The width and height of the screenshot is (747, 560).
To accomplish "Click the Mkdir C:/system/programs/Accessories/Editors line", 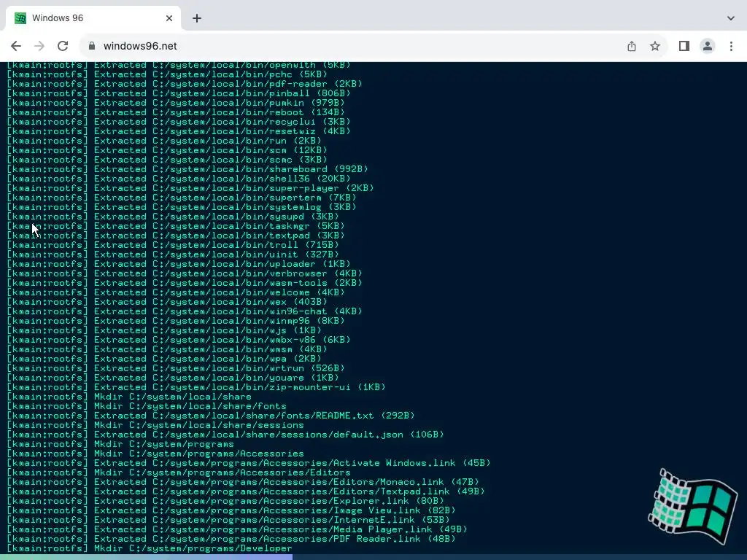I will point(179,472).
